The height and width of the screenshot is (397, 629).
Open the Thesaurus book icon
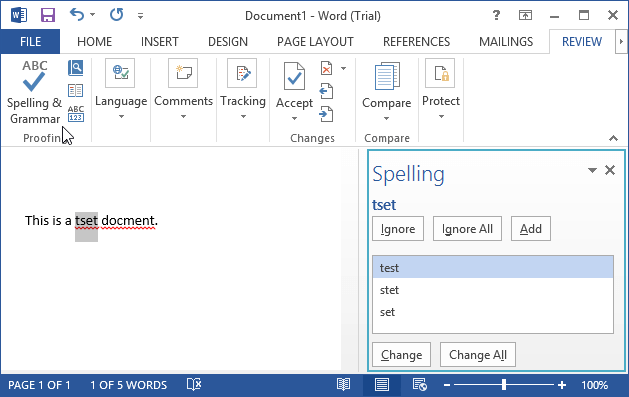pyautogui.click(x=75, y=91)
